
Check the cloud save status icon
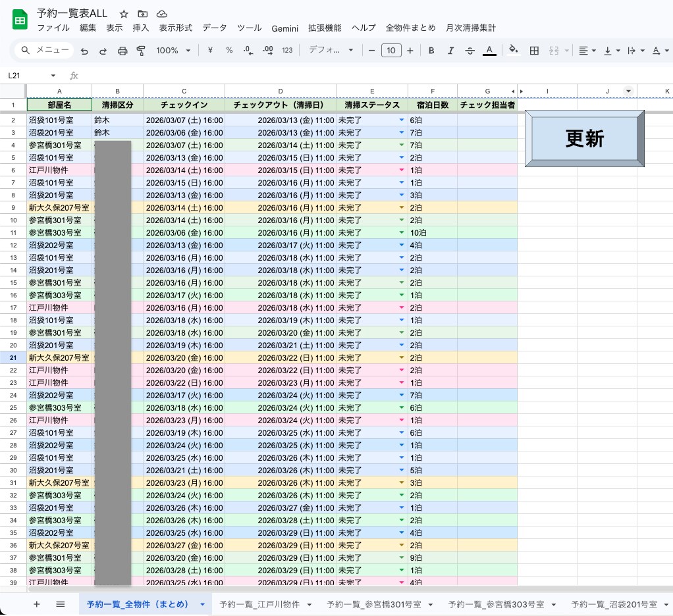[161, 14]
